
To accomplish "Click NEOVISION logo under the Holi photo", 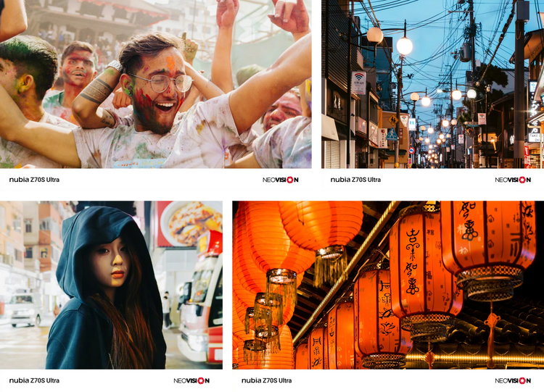I will [280, 180].
